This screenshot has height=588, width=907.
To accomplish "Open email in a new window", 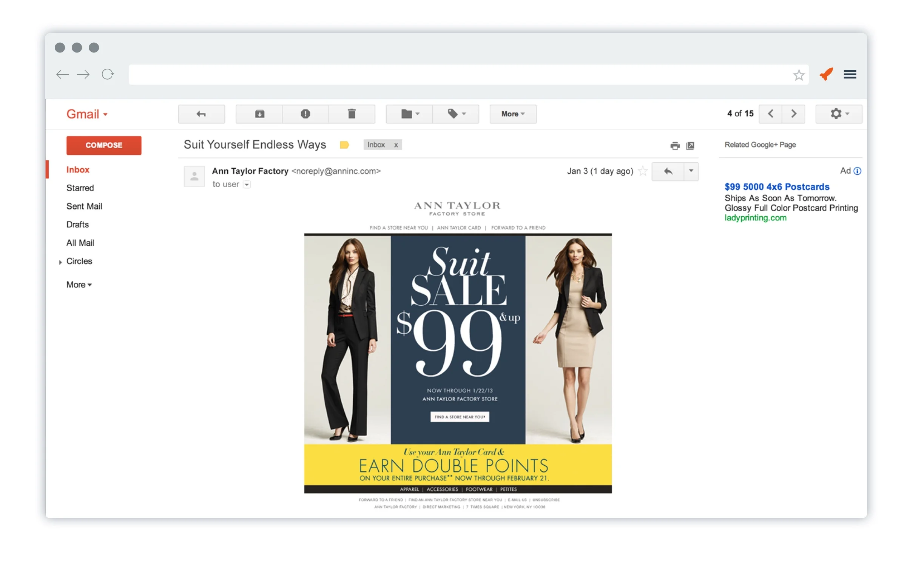I will click(690, 146).
